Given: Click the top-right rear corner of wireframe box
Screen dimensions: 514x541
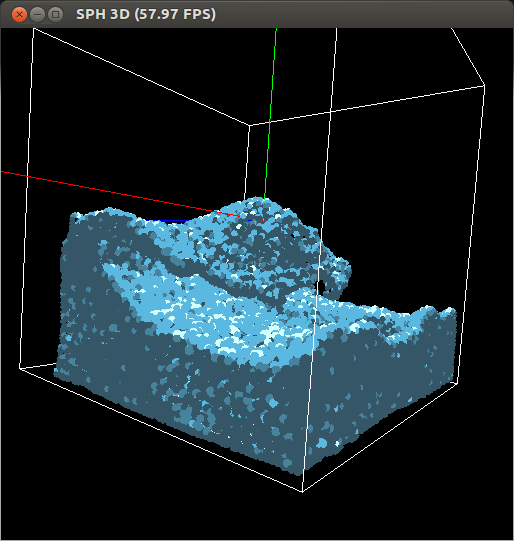Looking at the screenshot, I should (484, 85).
